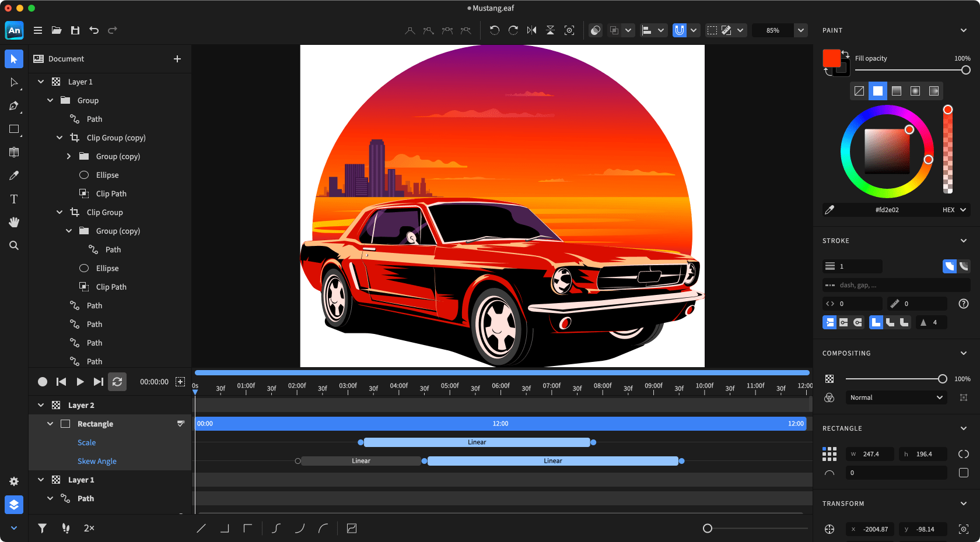Click the add element plus button
The height and width of the screenshot is (542, 980).
(x=177, y=59)
